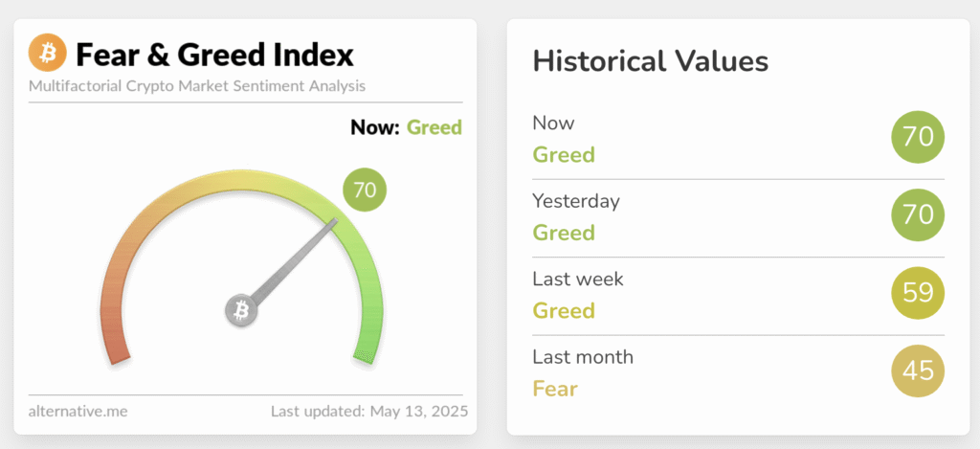Click the Now: Greed status text
Screen dimensions: 980x449
406,127
